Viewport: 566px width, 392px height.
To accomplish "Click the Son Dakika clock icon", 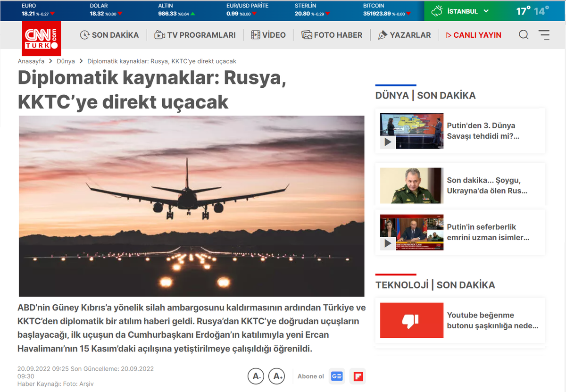I will (85, 35).
